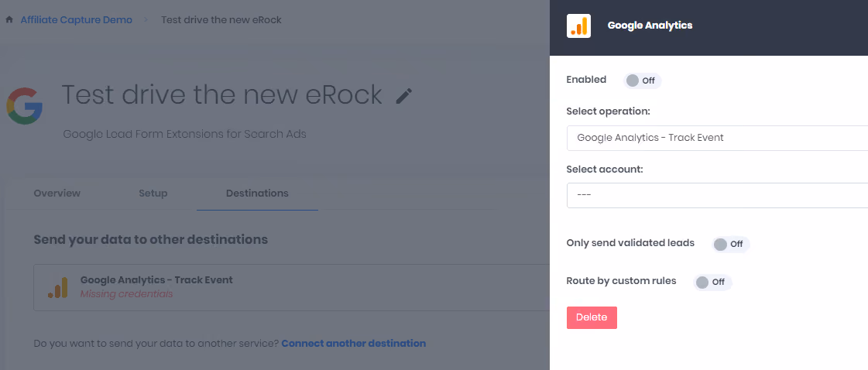This screenshot has width=868, height=370.
Task: Click the home icon in breadcrumb
Action: pyautogui.click(x=9, y=20)
